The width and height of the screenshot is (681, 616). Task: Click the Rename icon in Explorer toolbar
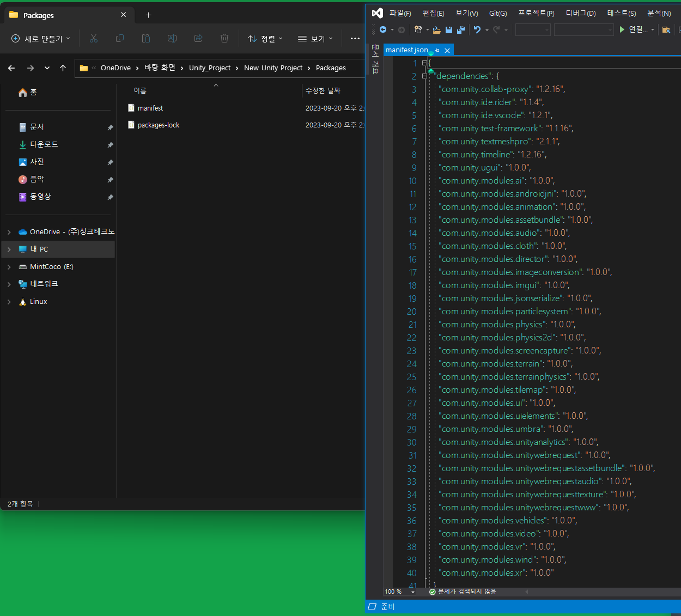coord(172,38)
